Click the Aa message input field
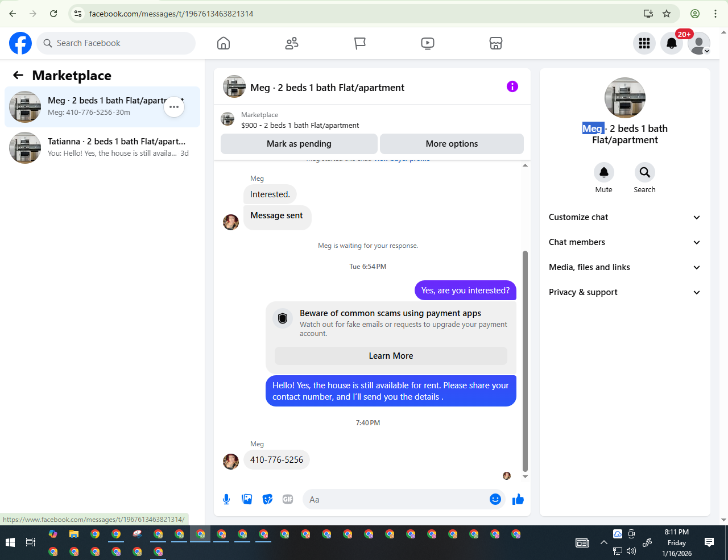728x560 pixels. 395,499
